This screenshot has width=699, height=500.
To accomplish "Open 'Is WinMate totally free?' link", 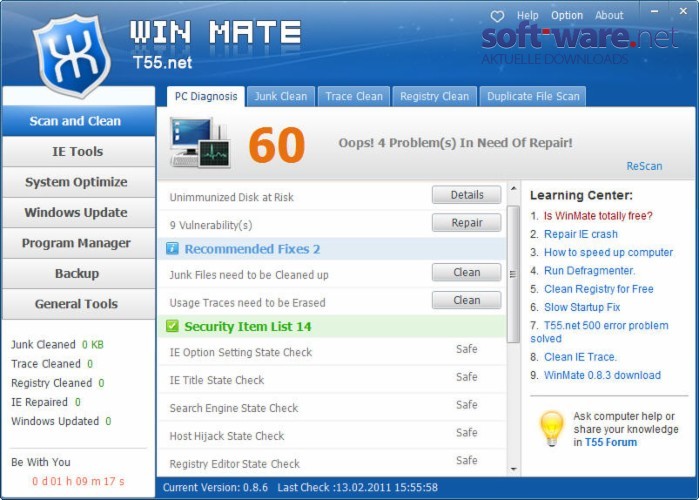I will [x=598, y=216].
